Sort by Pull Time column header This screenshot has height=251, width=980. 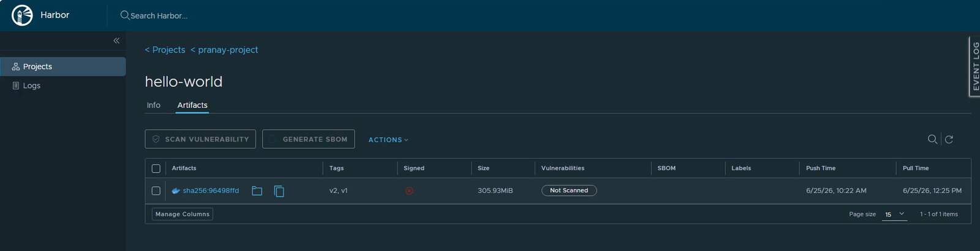pyautogui.click(x=916, y=168)
